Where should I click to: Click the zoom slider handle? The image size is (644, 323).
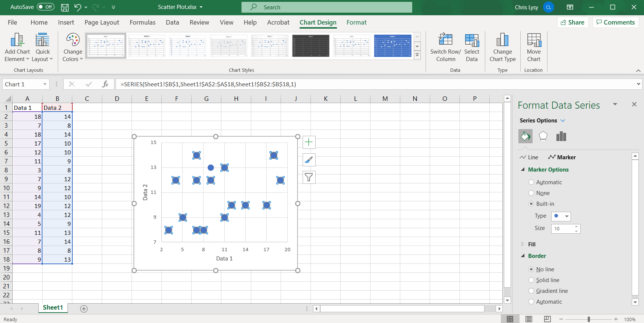589,319
